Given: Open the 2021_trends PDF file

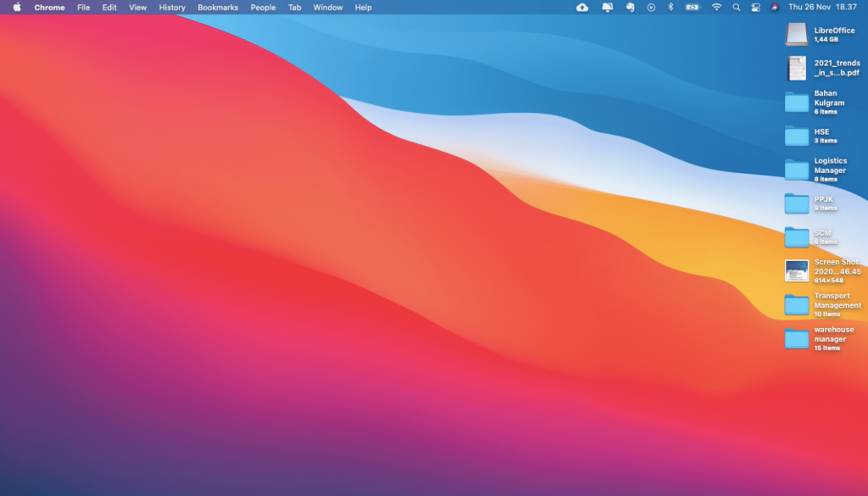Looking at the screenshot, I should point(796,68).
